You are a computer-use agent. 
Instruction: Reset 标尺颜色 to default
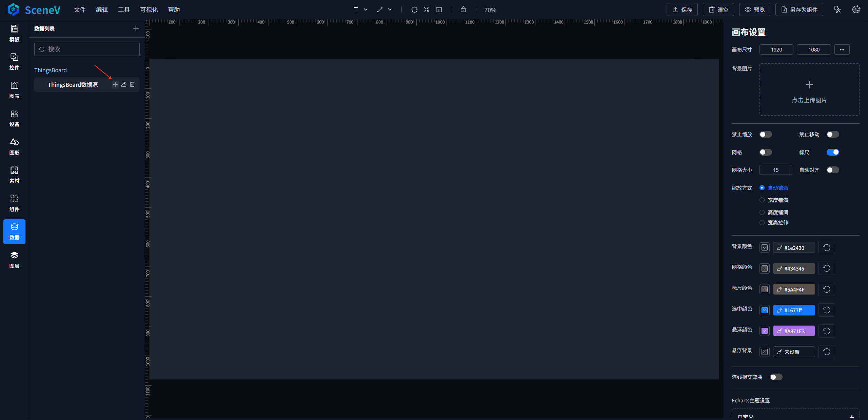[827, 289]
